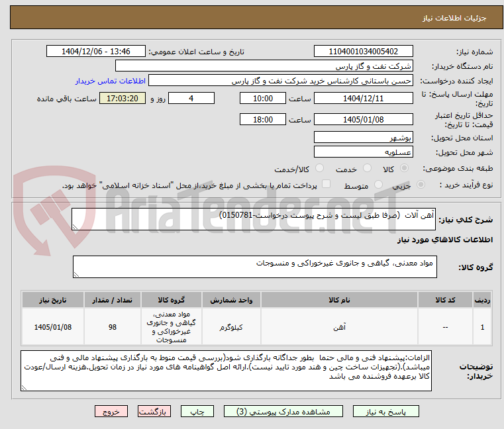504x429 pixels.
Task: Click the واحد شمارش column header
Action: pyautogui.click(x=231, y=300)
